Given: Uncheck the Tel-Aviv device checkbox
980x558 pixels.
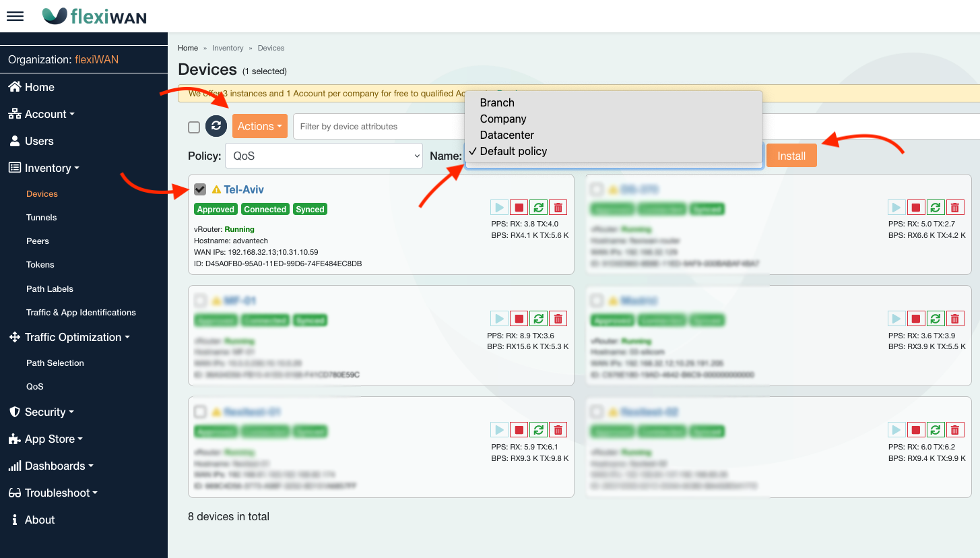Looking at the screenshot, I should [x=200, y=189].
